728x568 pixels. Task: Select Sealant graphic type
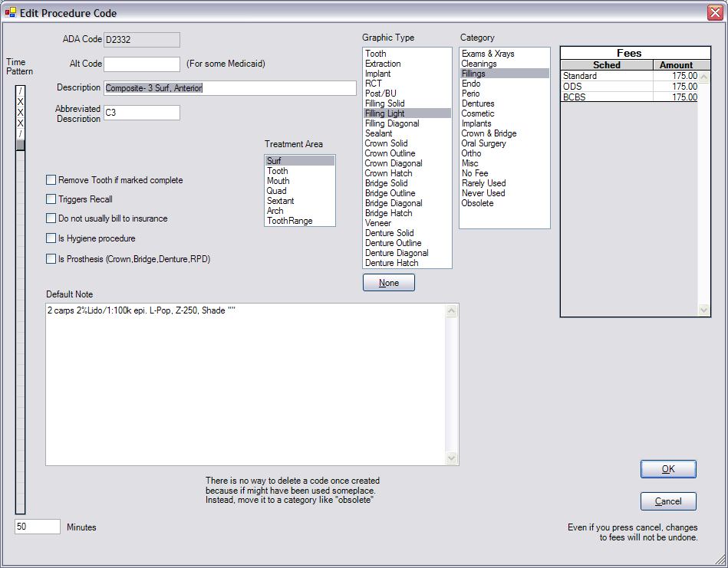click(407, 133)
